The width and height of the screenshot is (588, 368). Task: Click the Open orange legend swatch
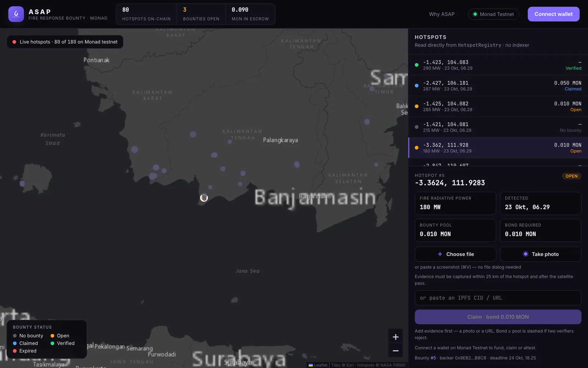click(53, 336)
